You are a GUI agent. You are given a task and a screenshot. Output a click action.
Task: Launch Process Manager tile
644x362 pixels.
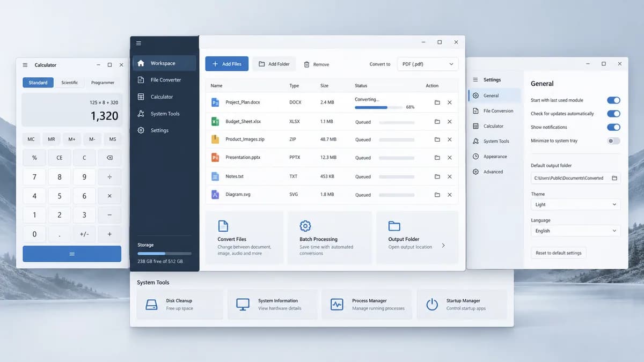coord(367,305)
